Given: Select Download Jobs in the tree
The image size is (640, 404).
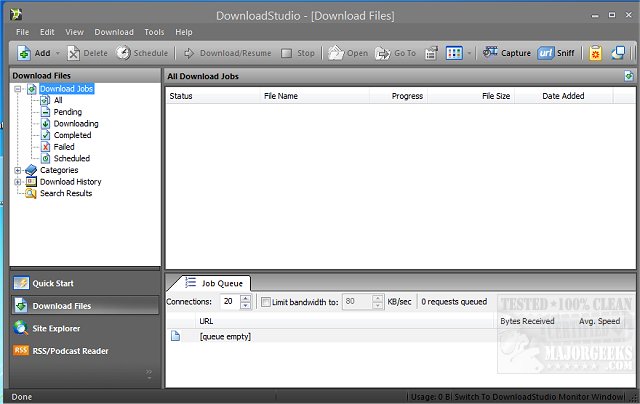Looking at the screenshot, I should 67,89.
